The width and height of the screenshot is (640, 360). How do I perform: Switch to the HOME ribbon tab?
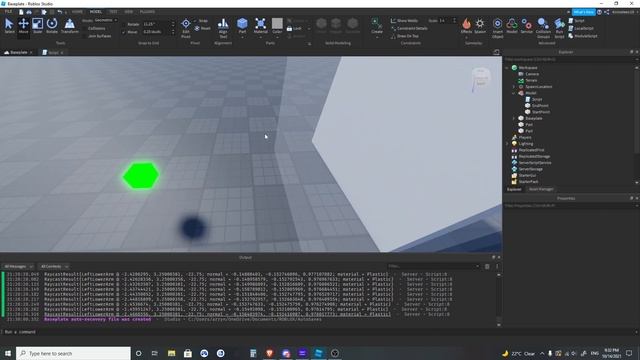click(x=77, y=12)
